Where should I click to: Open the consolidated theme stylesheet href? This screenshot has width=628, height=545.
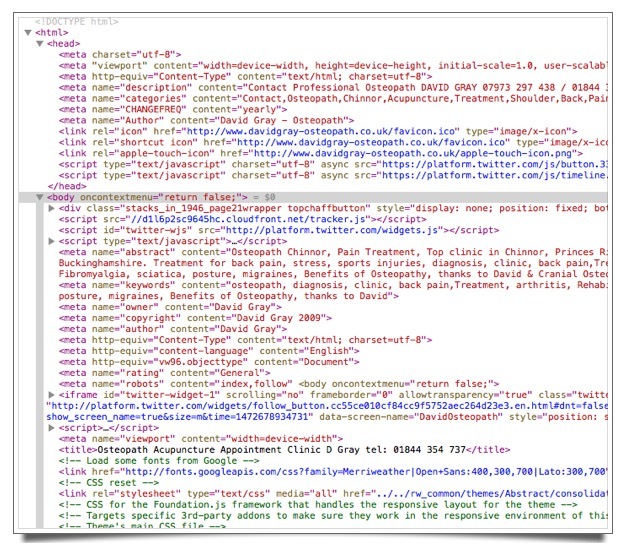pos(491,494)
